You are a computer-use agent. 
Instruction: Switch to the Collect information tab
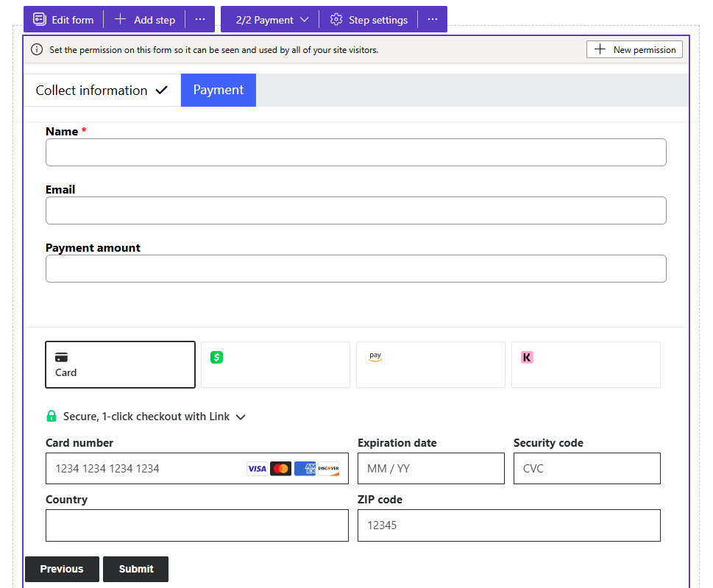coord(102,90)
